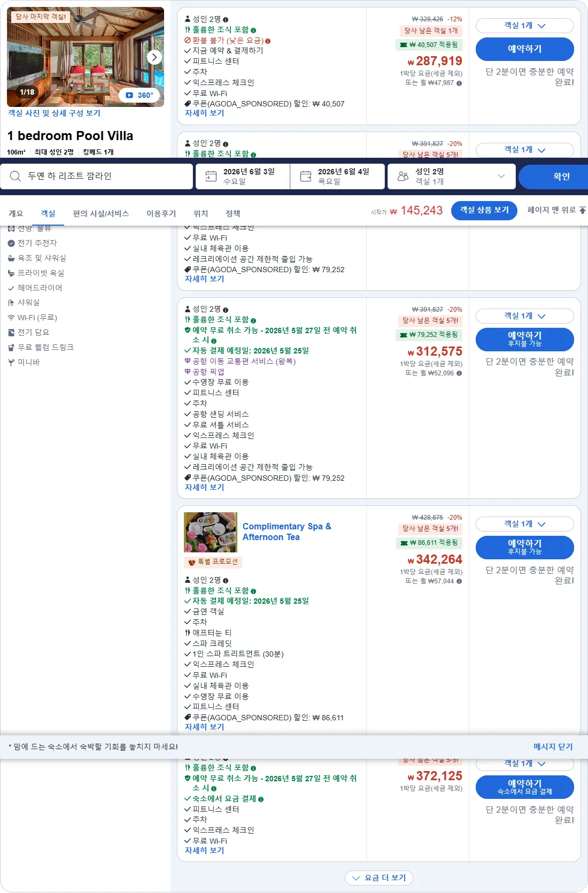588x893 pixels.
Task: Click 자세히 보기 under the ₩287,919 offer
Action: (204, 113)
